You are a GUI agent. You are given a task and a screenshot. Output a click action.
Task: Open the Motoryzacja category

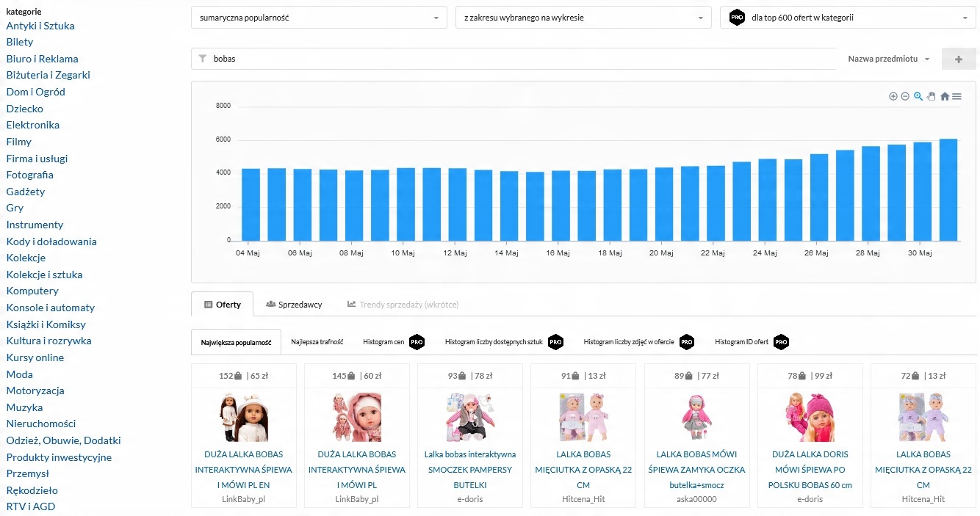pos(35,390)
